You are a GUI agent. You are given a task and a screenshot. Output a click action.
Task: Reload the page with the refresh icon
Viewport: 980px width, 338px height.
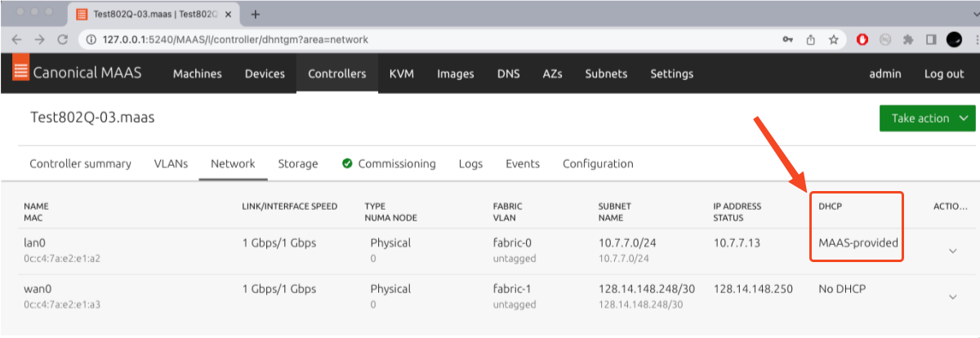62,39
